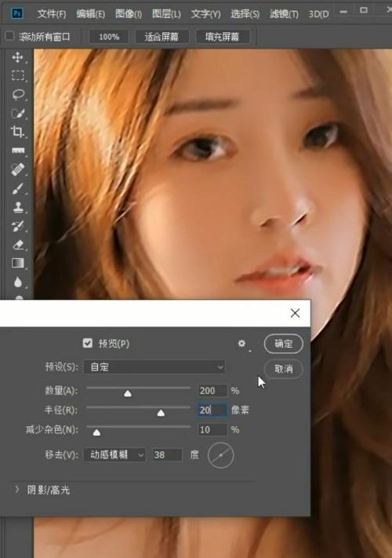
Task: Select the Clone Stamp tool
Action: click(18, 207)
